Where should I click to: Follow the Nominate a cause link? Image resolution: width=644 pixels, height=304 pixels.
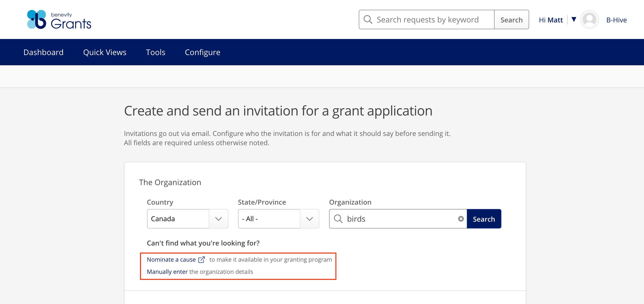(x=171, y=259)
